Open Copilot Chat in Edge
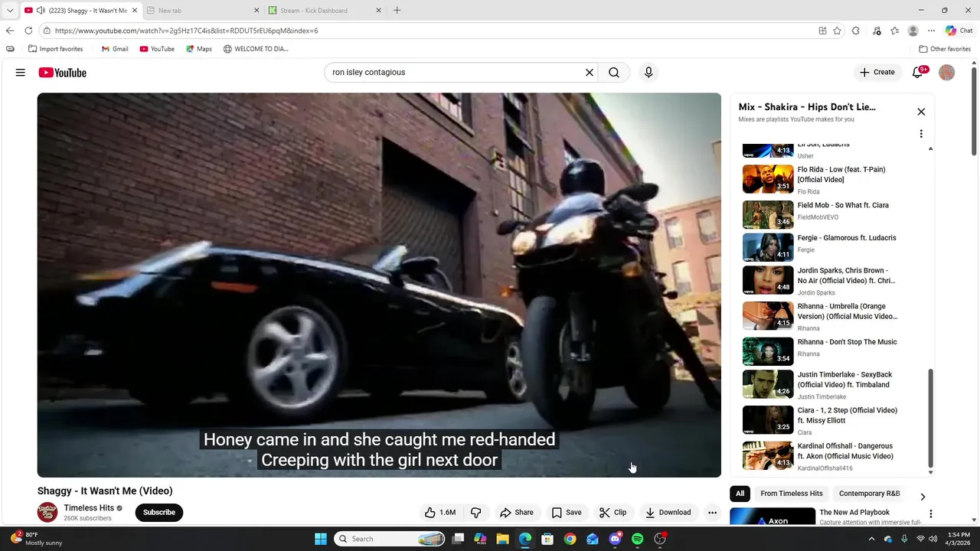980x551 pixels. tap(959, 31)
